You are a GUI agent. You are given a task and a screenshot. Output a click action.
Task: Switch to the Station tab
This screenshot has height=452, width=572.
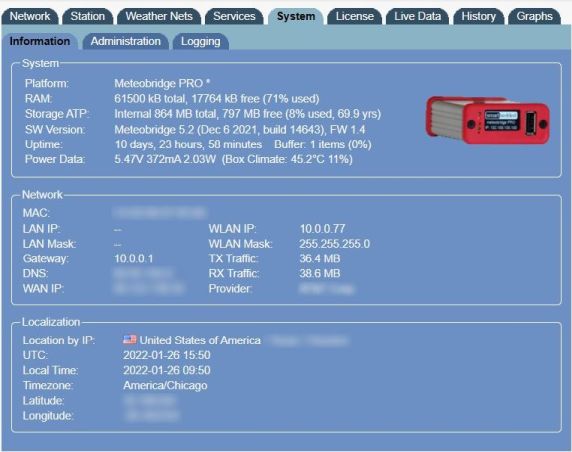88,16
